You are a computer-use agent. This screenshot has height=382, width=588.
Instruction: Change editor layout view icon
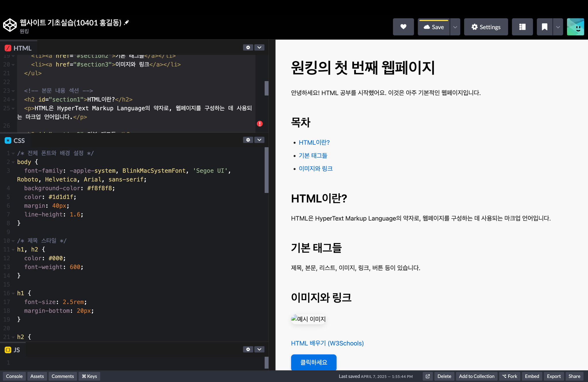522,27
